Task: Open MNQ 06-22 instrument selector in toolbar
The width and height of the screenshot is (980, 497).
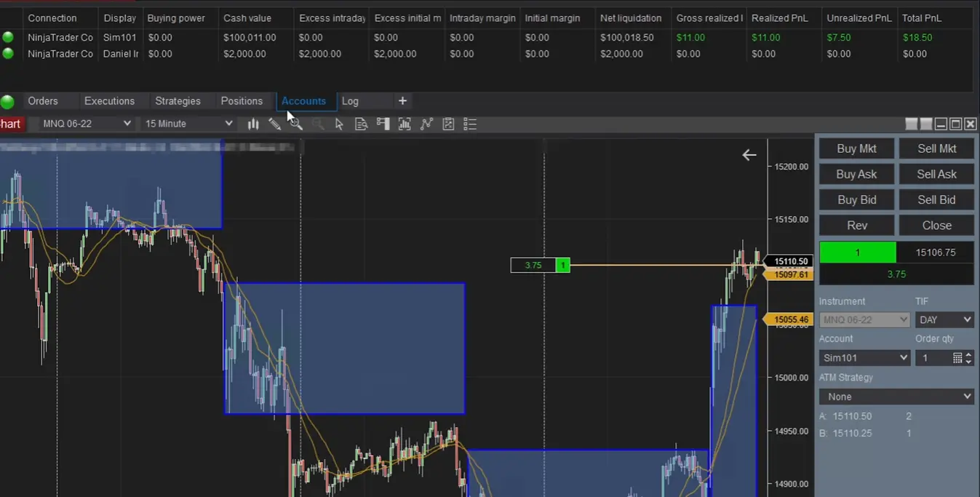Action: [86, 124]
